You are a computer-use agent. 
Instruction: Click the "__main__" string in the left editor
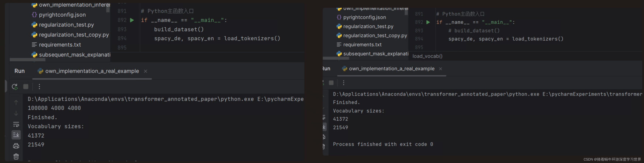(x=207, y=20)
